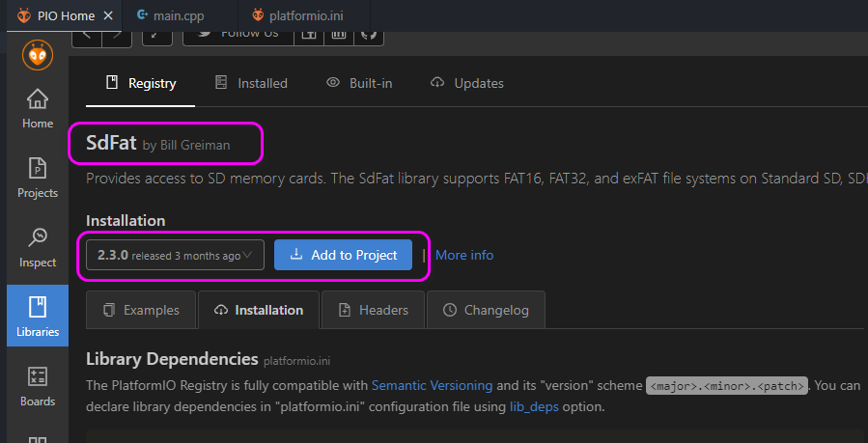Click the Library Dependencies heading
Viewport: 868px width, 443px height.
tap(172, 359)
